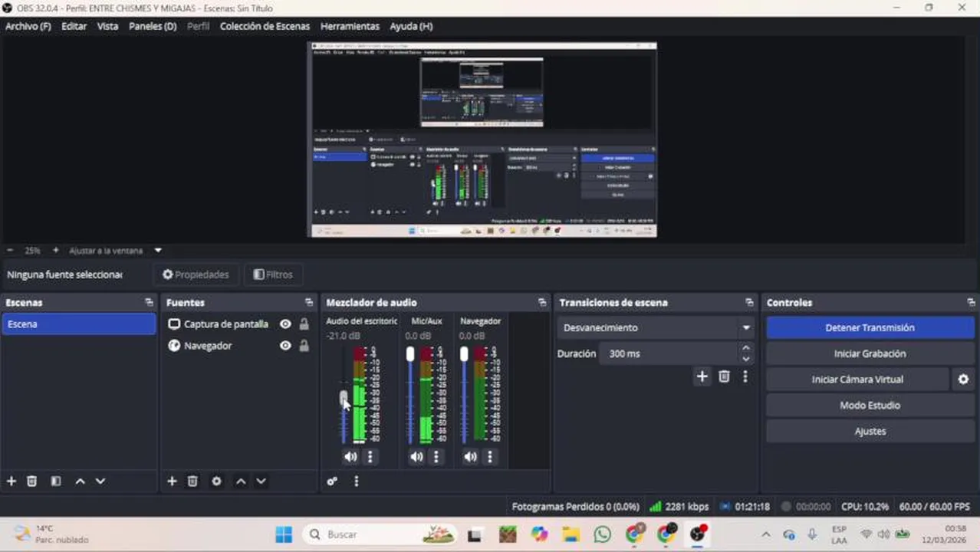Screen dimensions: 980x552
Task: Open Editar menu
Action: (x=74, y=26)
